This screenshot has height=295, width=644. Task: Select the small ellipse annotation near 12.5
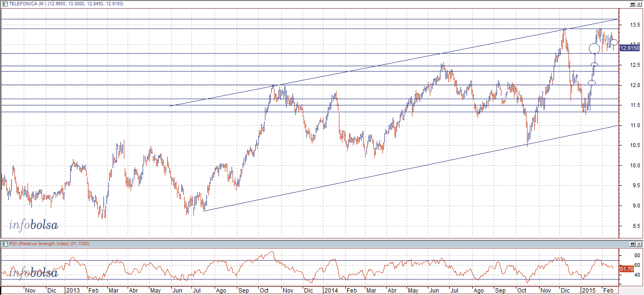coord(595,65)
